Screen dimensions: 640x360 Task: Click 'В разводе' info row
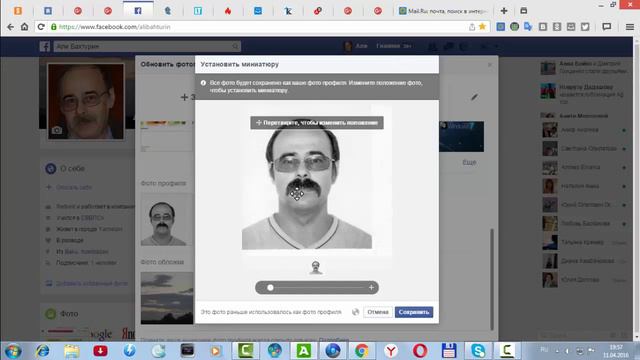click(65, 240)
